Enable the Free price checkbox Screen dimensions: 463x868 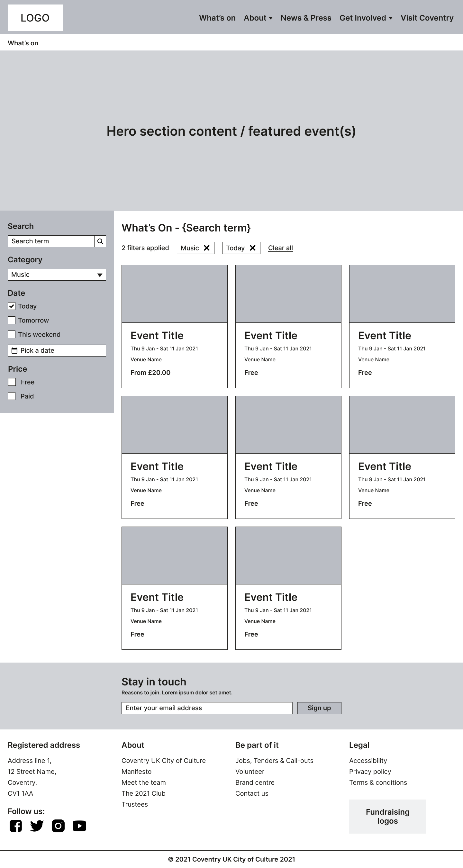pyautogui.click(x=12, y=382)
